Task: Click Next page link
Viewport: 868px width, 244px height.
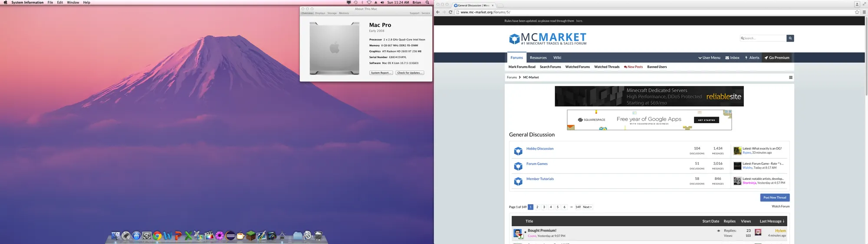Action: click(587, 207)
